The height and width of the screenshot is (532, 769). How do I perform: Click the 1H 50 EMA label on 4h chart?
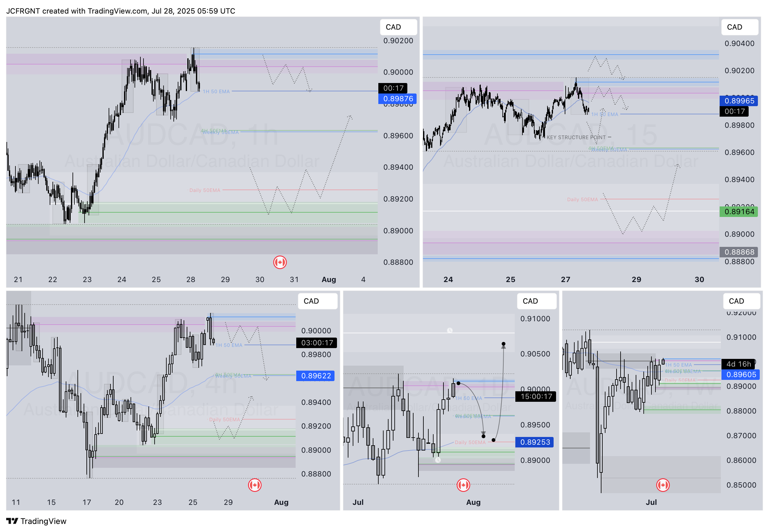point(229,345)
